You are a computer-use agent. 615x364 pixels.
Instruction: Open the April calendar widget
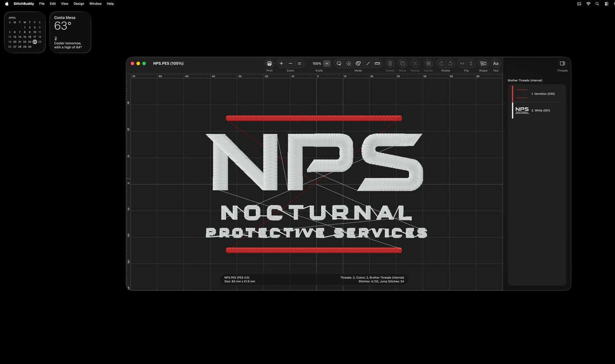click(25, 32)
